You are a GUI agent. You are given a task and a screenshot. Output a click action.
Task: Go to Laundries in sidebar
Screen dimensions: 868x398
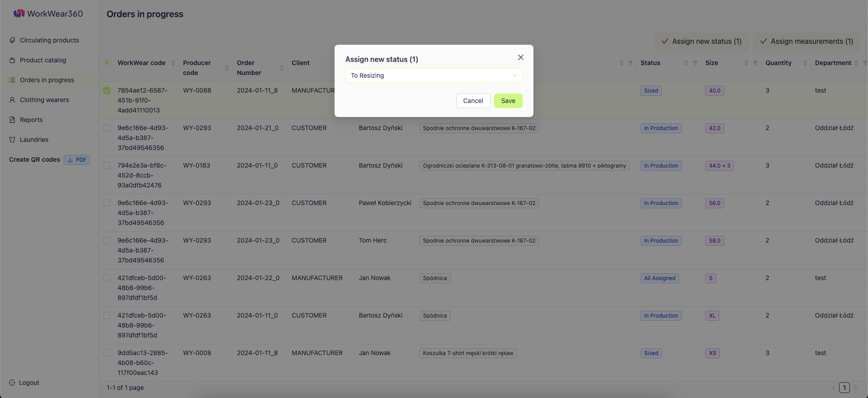pos(34,140)
